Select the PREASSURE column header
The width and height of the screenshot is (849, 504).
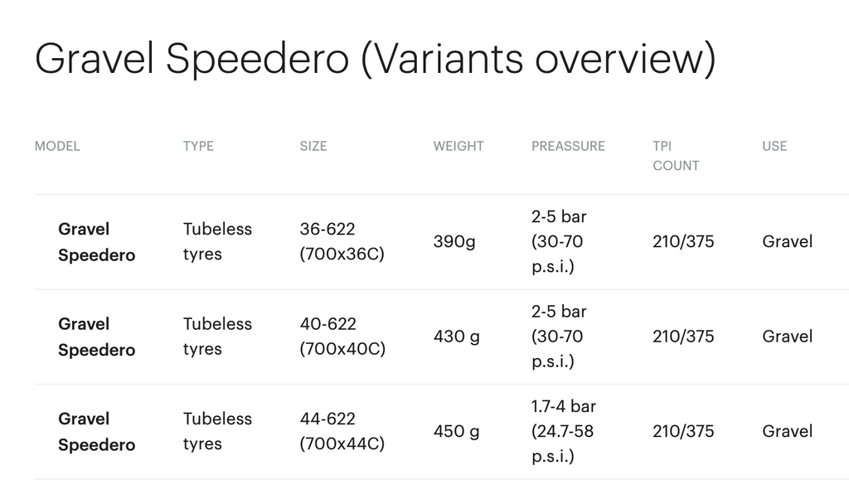(568, 146)
